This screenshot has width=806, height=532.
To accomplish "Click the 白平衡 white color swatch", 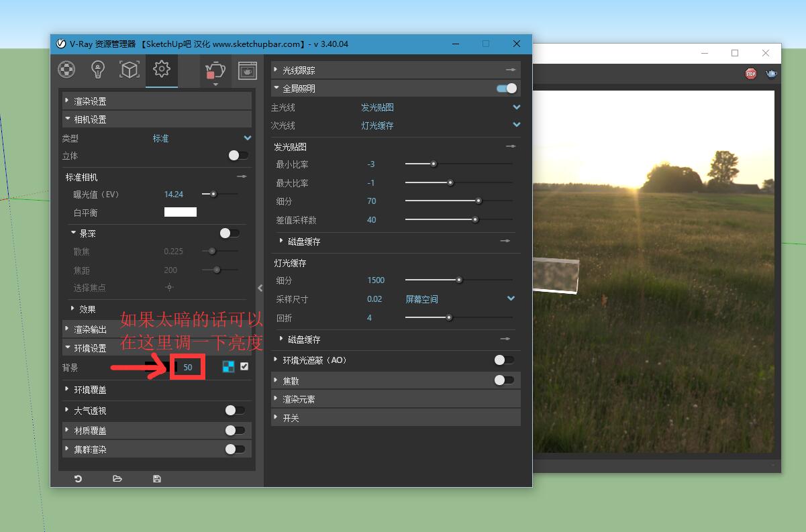I will point(181,213).
